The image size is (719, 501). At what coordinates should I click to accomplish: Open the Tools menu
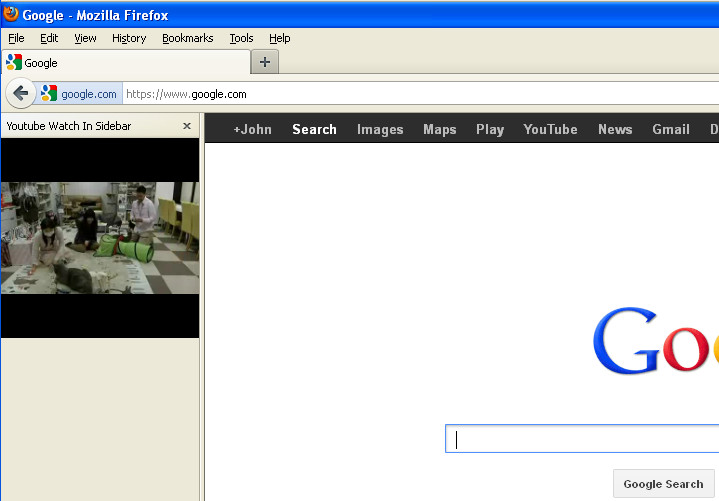(x=241, y=39)
